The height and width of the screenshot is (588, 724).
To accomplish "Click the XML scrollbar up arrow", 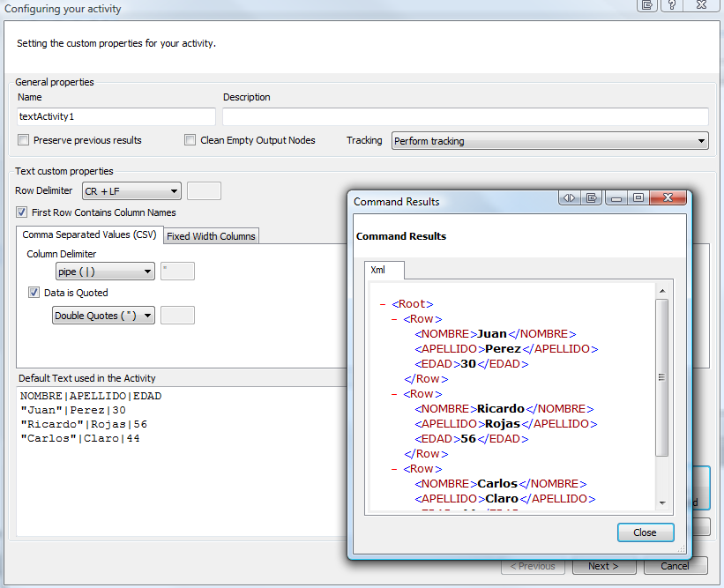I will 662,291.
